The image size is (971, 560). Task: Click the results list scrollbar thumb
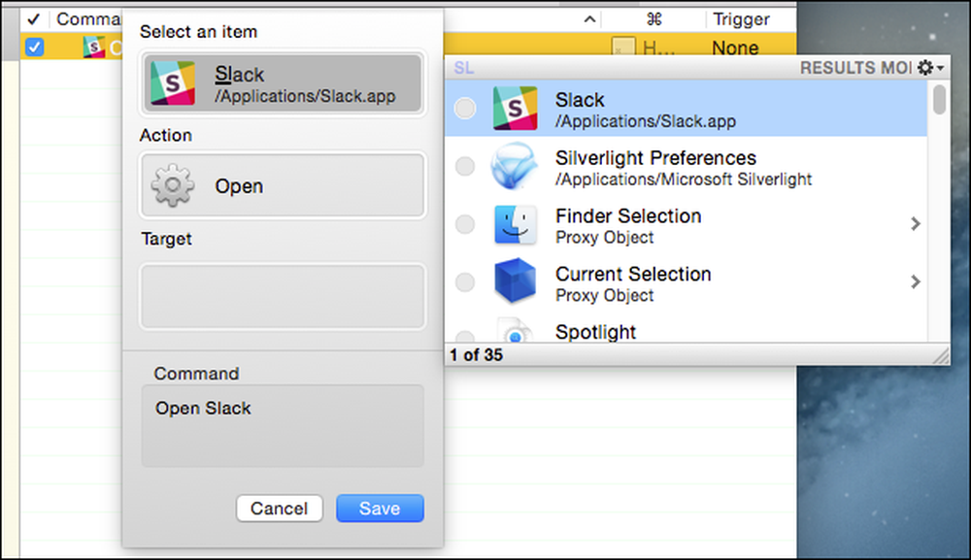pos(939,99)
